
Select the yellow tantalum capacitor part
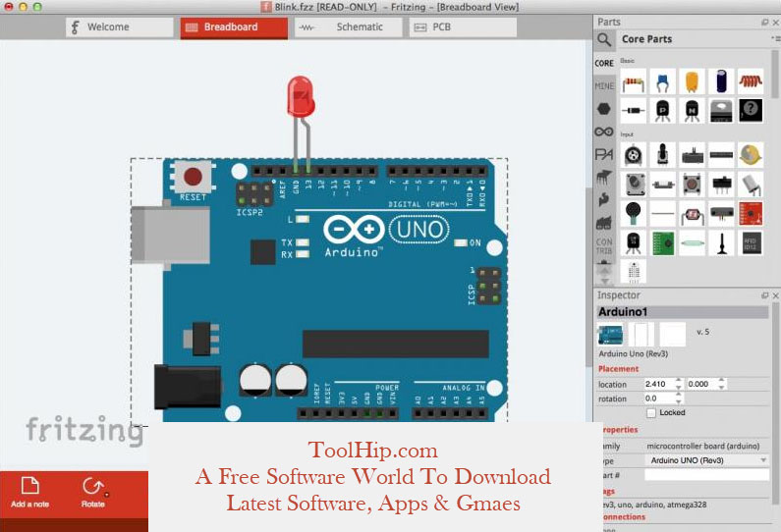pyautogui.click(x=692, y=81)
